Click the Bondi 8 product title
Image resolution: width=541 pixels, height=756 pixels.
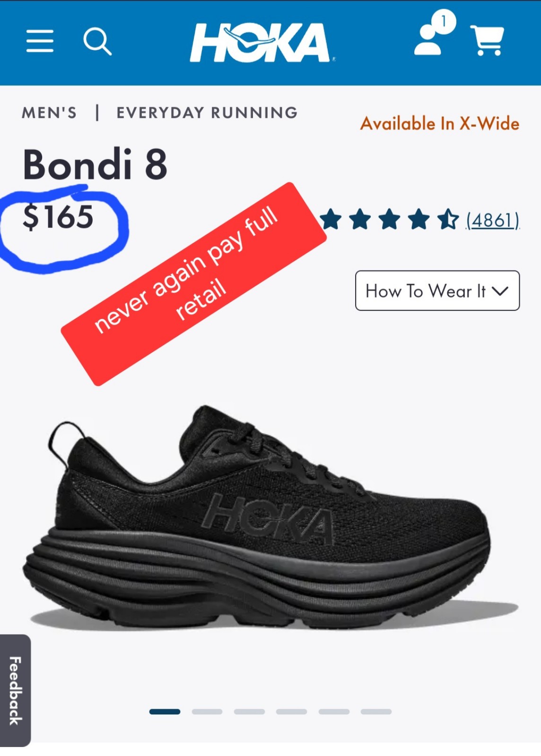95,164
